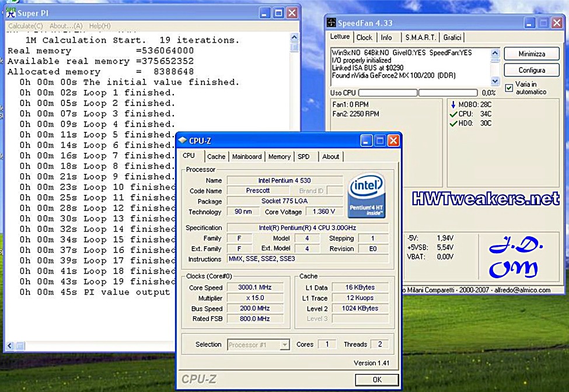Click the SpeedFan log scroll up arrow
The image size is (569, 392).
click(x=495, y=53)
